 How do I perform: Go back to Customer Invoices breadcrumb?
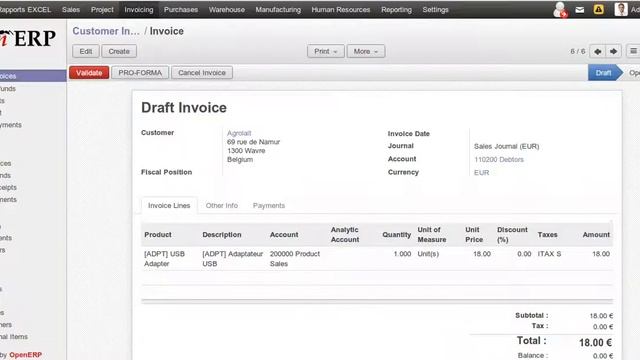[106, 31]
